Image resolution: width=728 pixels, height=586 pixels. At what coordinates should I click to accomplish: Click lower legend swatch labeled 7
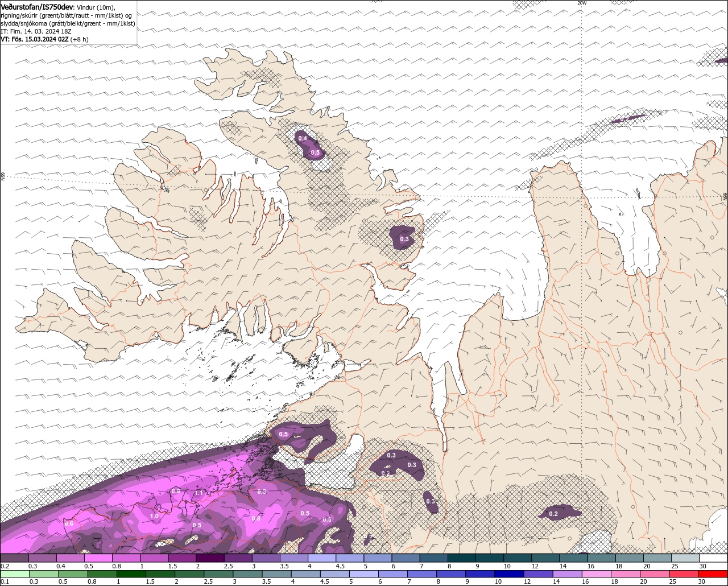(422, 573)
